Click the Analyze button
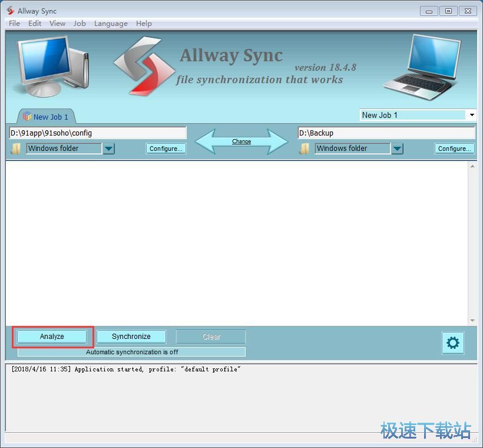This screenshot has height=448, width=483. click(52, 337)
